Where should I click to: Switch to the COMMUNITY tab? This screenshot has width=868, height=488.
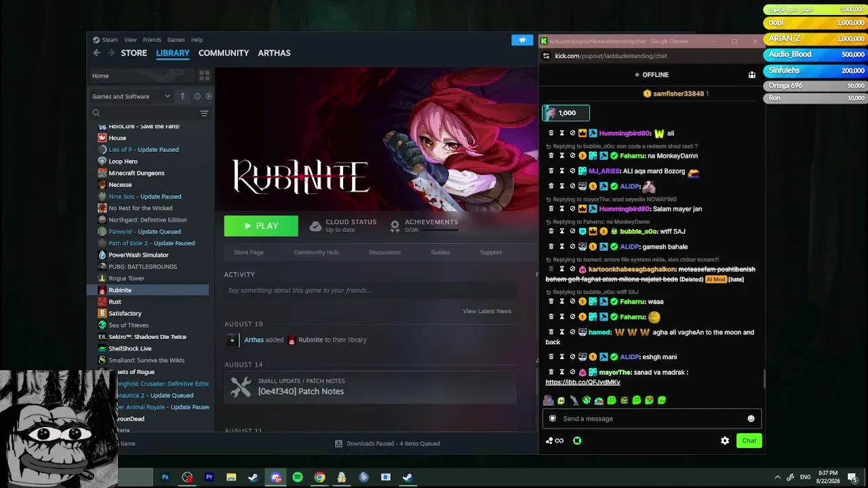click(224, 53)
